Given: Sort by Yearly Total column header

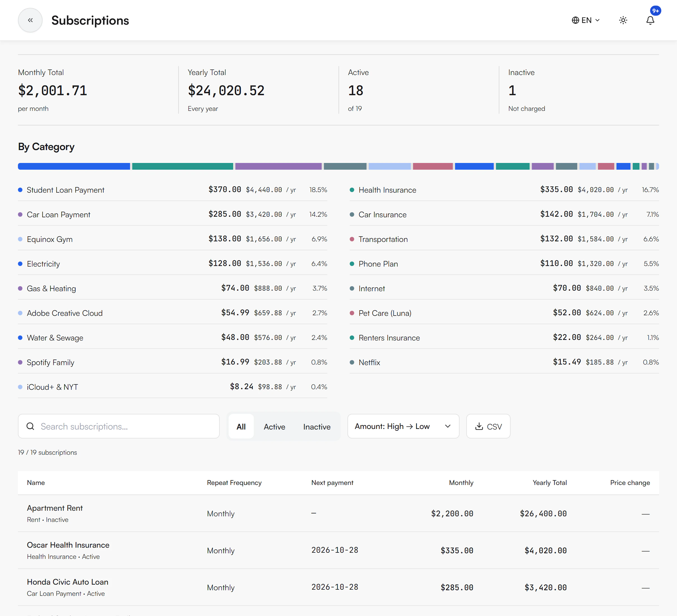Looking at the screenshot, I should [x=550, y=482].
